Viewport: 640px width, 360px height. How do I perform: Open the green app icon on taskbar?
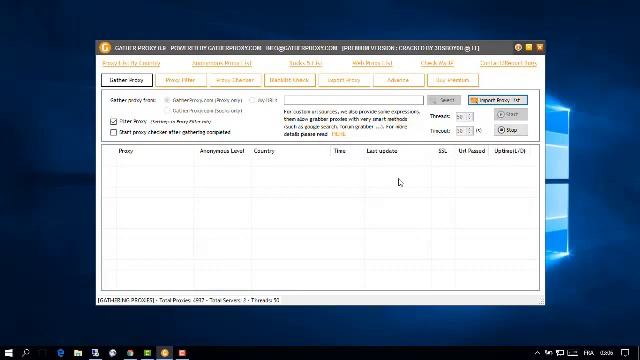[147, 353]
